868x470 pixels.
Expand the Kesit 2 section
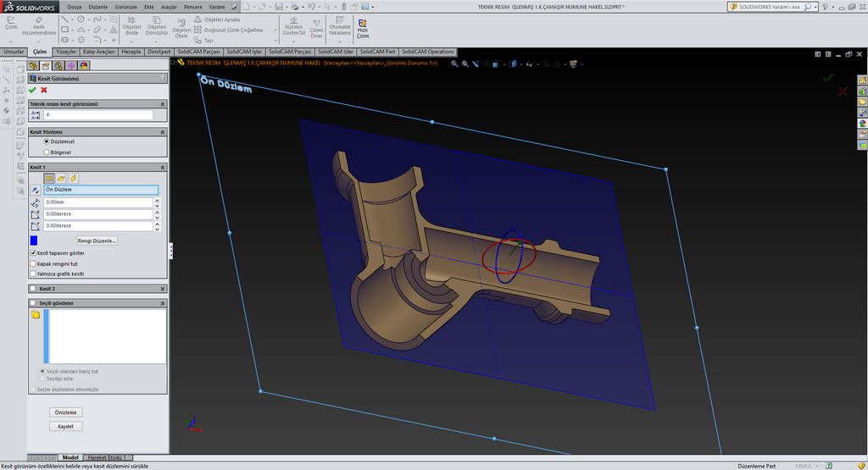pyautogui.click(x=162, y=289)
